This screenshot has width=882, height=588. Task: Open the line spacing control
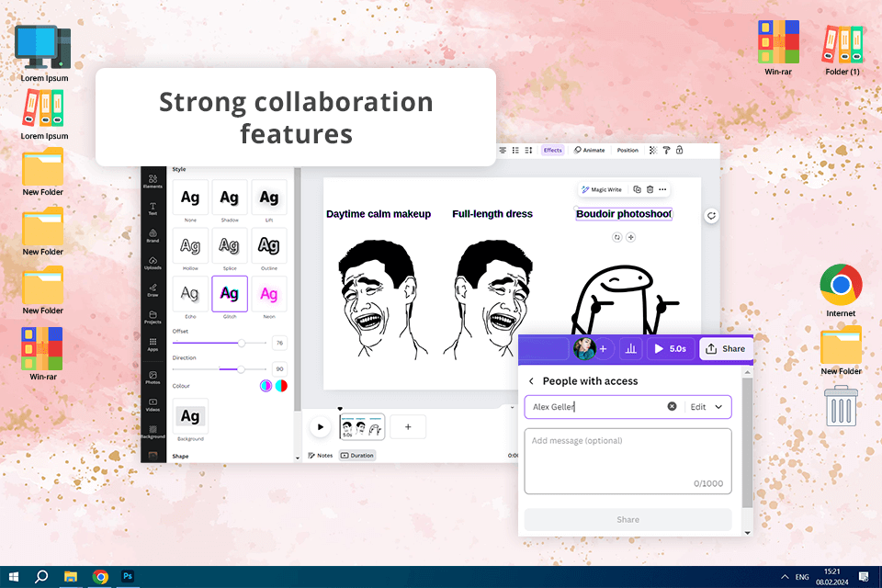[528, 151]
